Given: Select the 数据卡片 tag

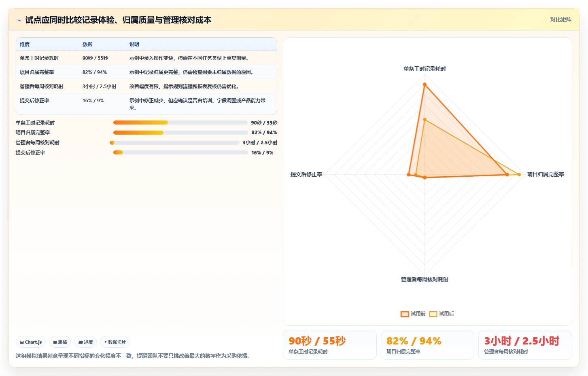Looking at the screenshot, I should (115, 342).
